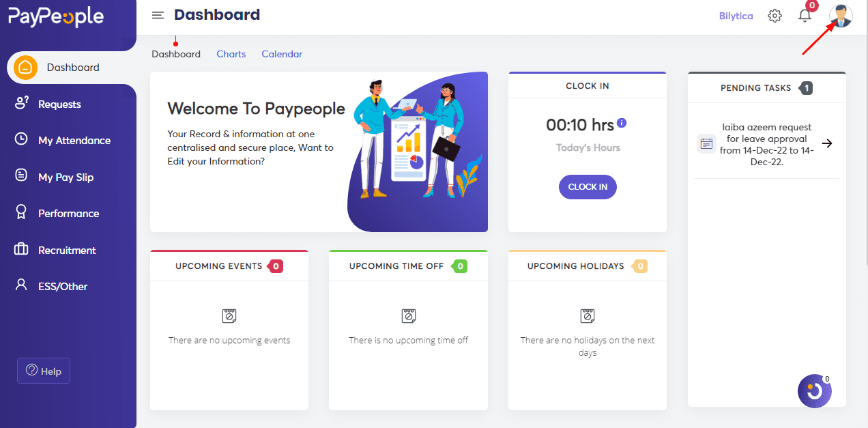Click the Bilytica company link
Screen dimensions: 868x428
[x=736, y=16]
